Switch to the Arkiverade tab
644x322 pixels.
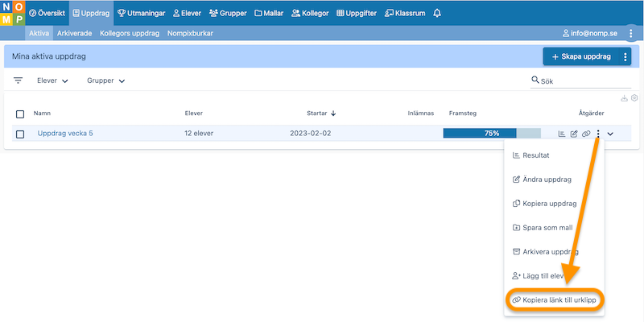click(74, 34)
